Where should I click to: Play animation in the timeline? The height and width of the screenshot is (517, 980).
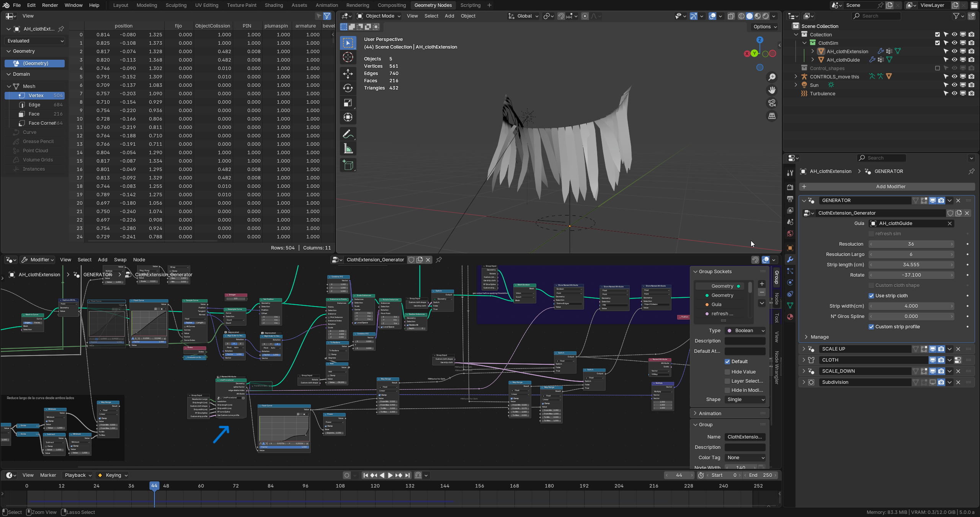click(390, 475)
